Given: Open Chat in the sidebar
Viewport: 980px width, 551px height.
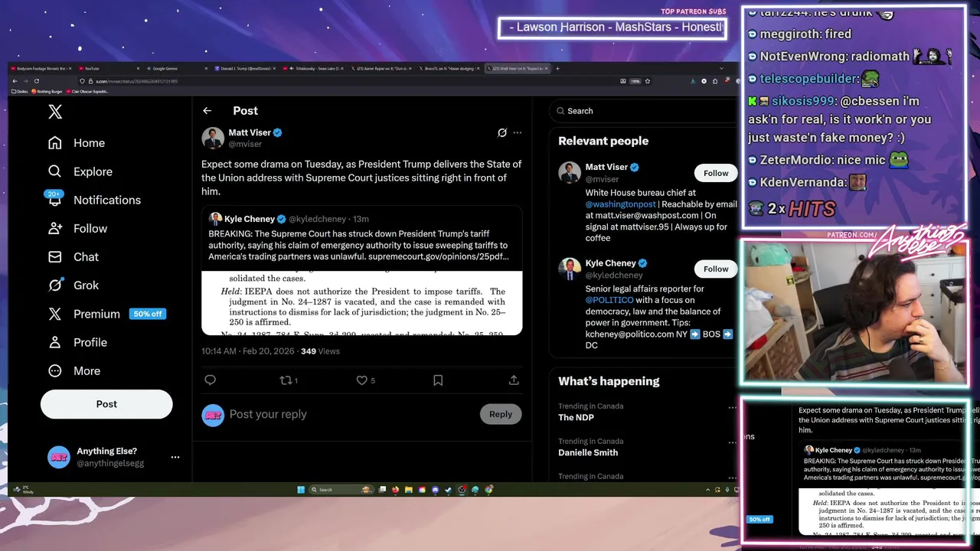Looking at the screenshot, I should click(73, 256).
